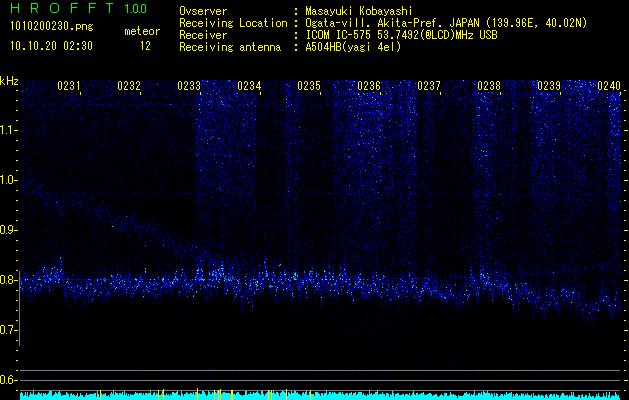Click the HROFFT 1.0.0 title text
The width and height of the screenshot is (629, 400).
(79, 8)
